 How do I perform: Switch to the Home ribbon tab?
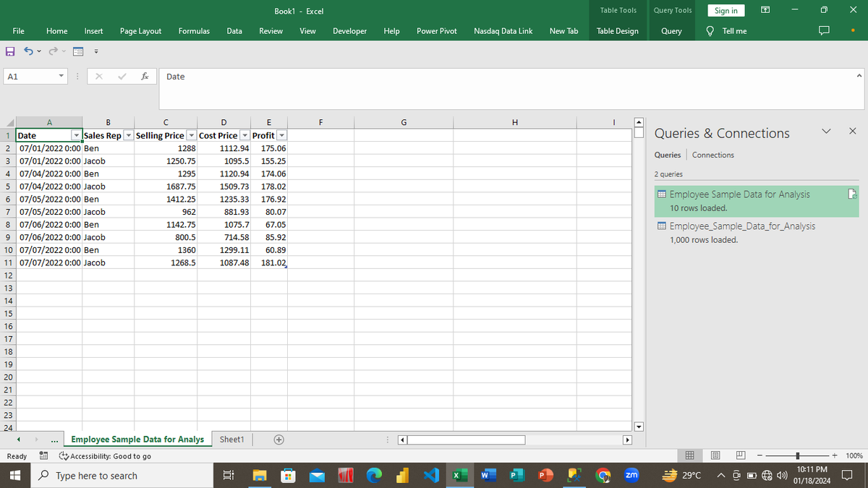57,31
